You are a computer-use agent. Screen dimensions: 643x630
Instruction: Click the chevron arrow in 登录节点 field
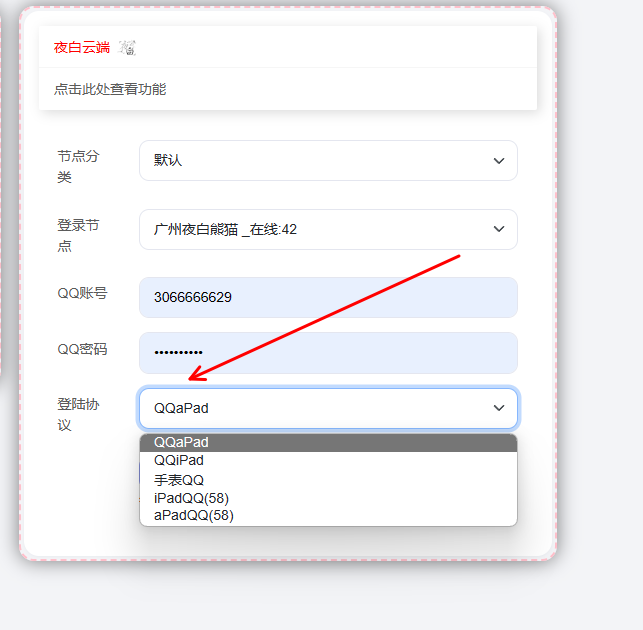pos(499,229)
